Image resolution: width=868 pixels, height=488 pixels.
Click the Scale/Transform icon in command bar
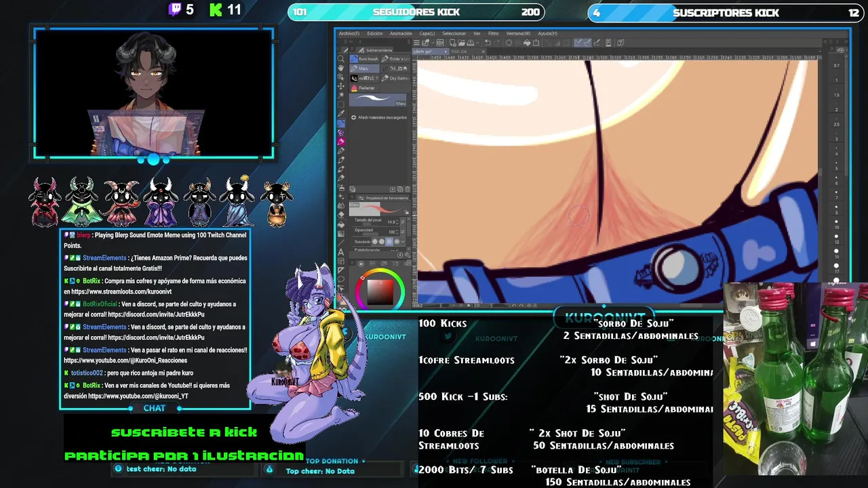(536, 43)
